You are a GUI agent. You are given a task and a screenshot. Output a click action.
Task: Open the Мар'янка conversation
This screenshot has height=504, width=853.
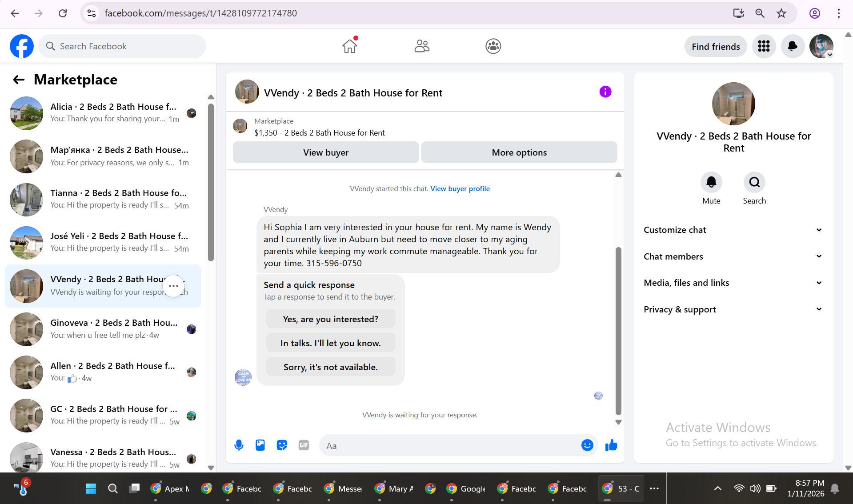(x=103, y=156)
